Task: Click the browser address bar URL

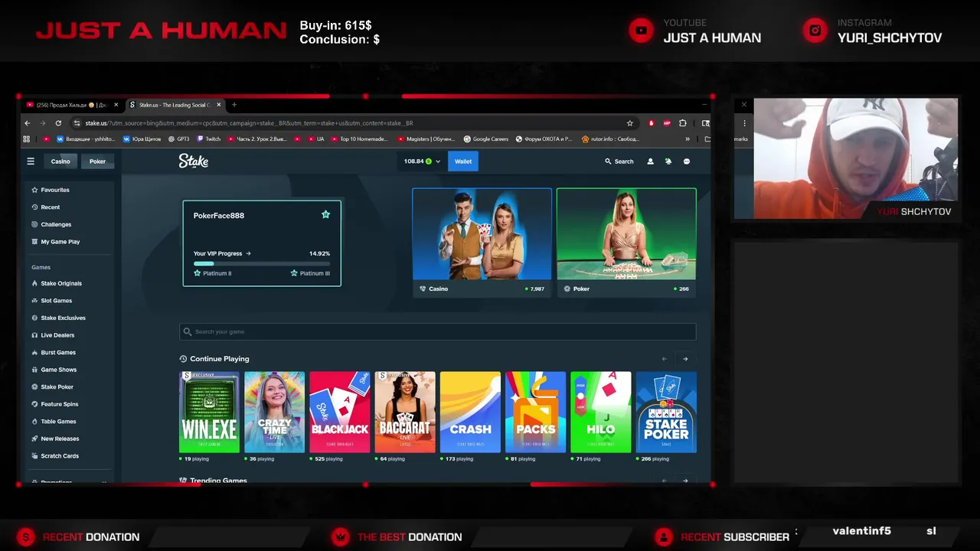Action: tap(249, 122)
